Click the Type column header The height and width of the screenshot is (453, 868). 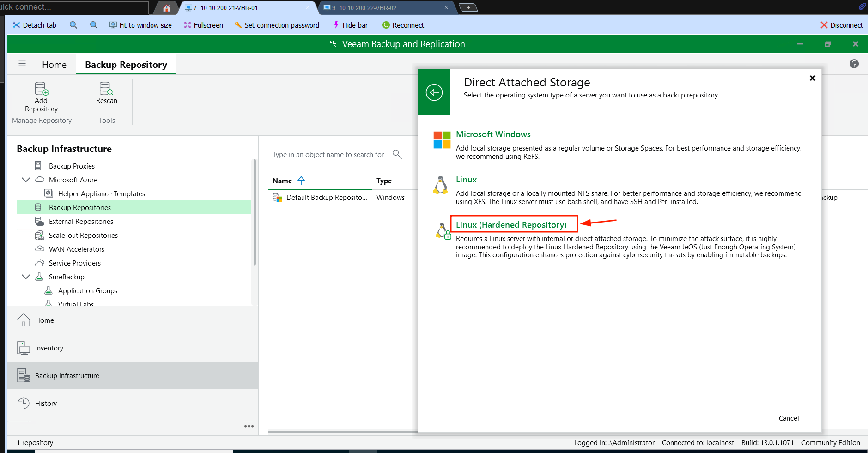click(x=384, y=181)
